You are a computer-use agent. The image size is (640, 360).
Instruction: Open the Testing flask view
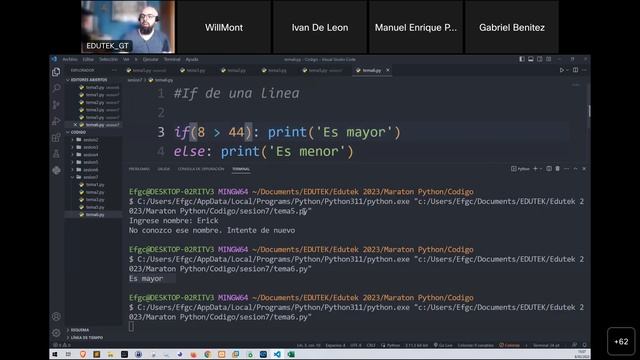[56, 154]
